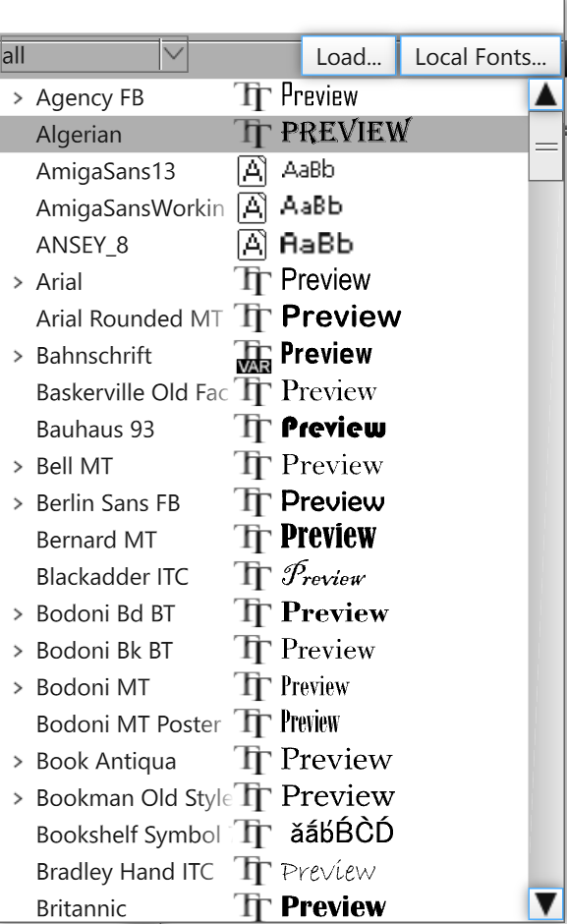The width and height of the screenshot is (567, 924).
Task: Click the TrueType icon for Bradley Hand ITC
Action: [253, 871]
